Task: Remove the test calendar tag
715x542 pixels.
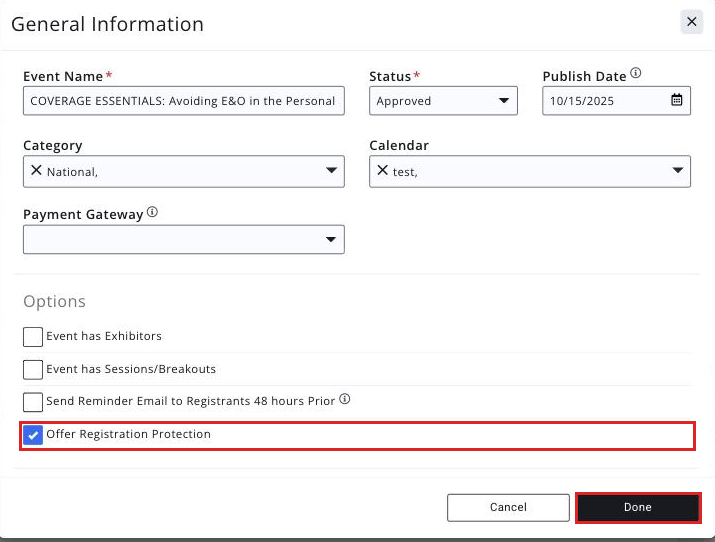Action: [383, 170]
